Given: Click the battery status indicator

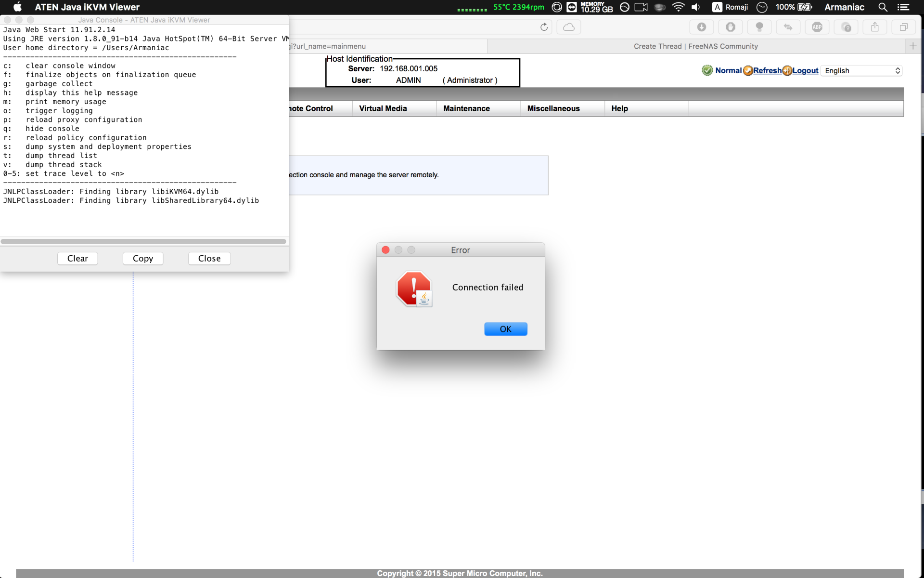Looking at the screenshot, I should [794, 7].
